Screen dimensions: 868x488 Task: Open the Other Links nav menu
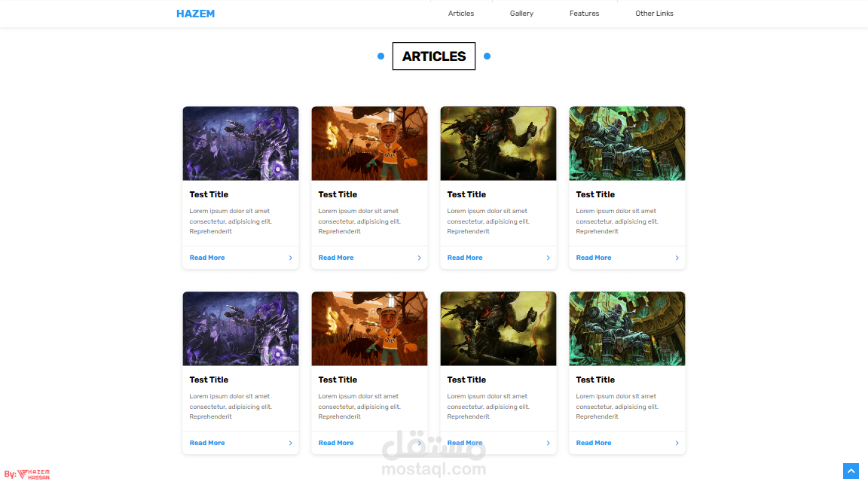[654, 14]
